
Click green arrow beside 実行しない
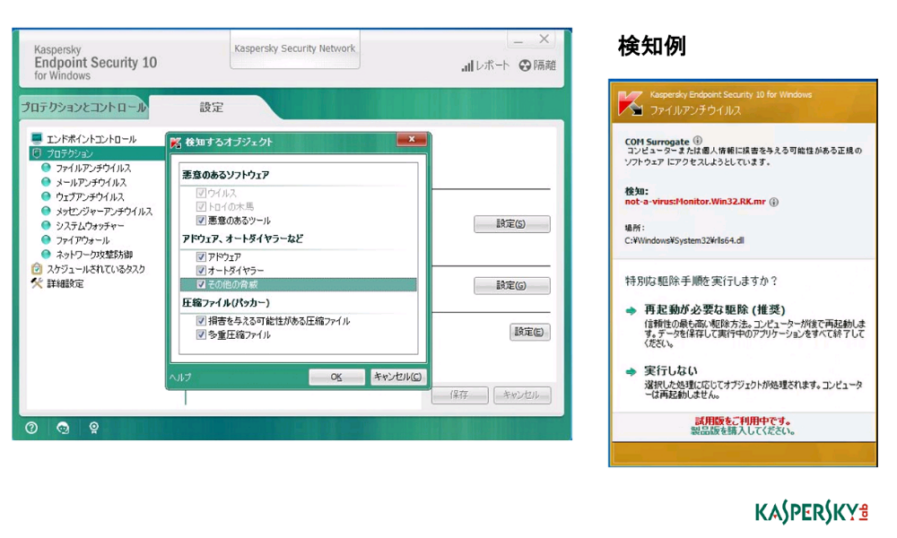(631, 371)
